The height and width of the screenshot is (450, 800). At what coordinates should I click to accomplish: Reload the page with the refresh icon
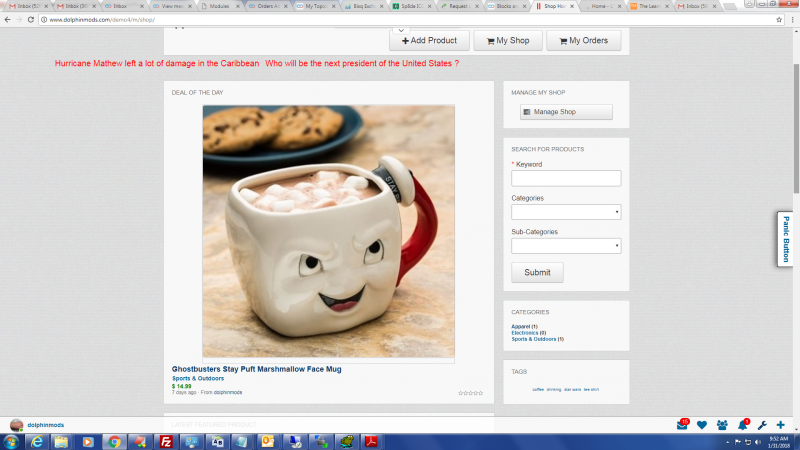tap(31, 19)
